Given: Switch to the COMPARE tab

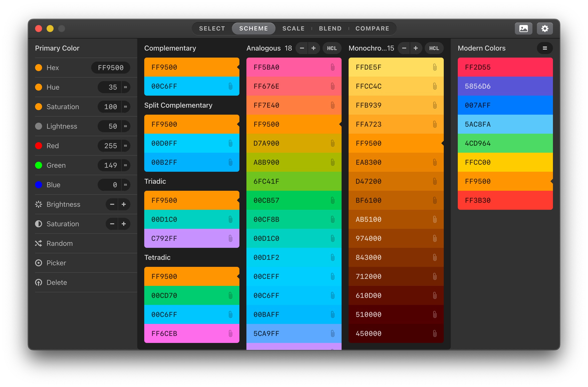Looking at the screenshot, I should click(x=372, y=29).
